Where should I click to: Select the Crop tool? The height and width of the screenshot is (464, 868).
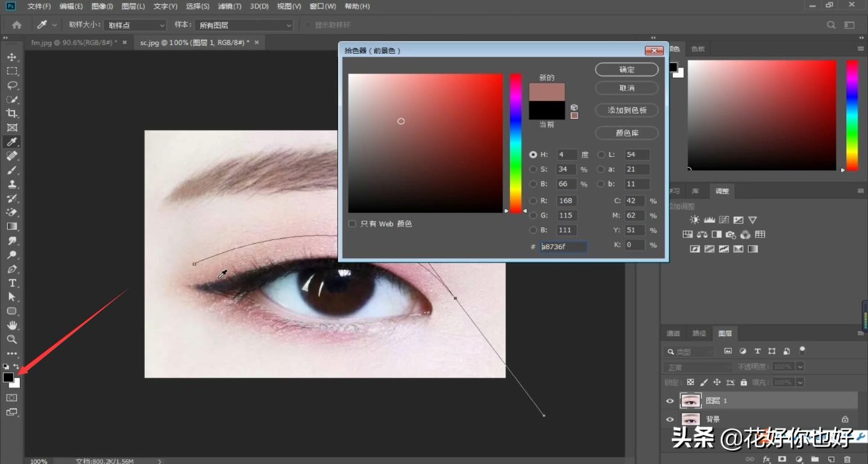click(11, 113)
